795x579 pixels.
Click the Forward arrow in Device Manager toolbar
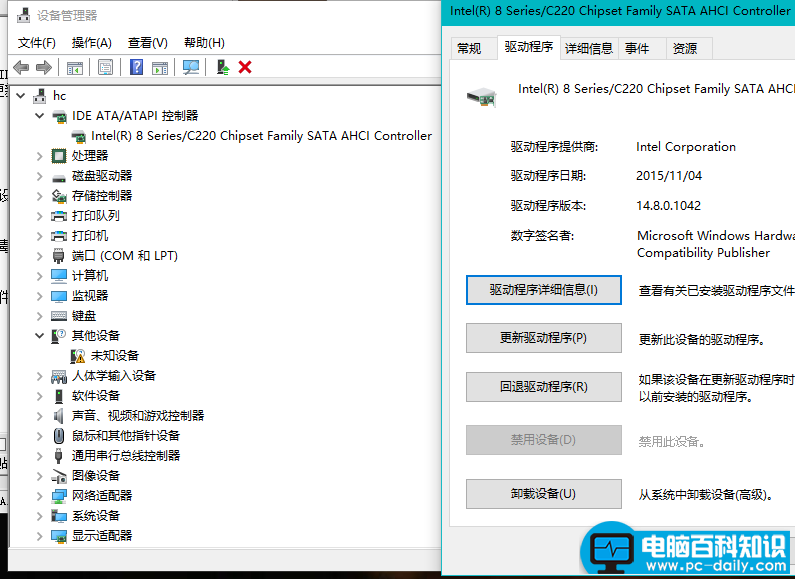[x=44, y=67]
